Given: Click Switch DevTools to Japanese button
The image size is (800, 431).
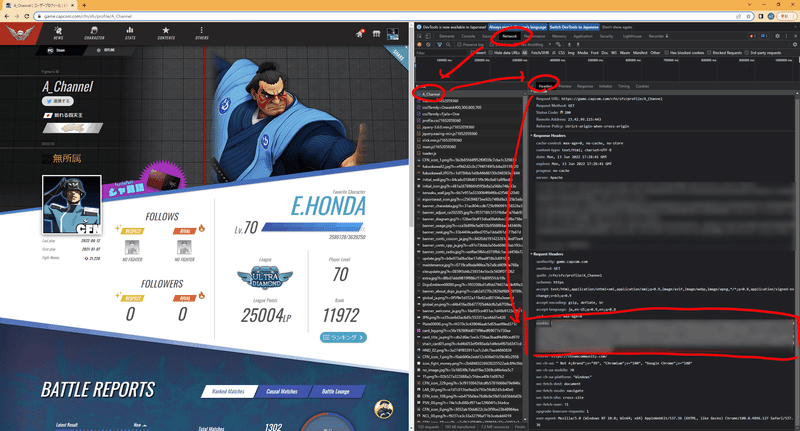Looking at the screenshot, I should click(x=574, y=27).
